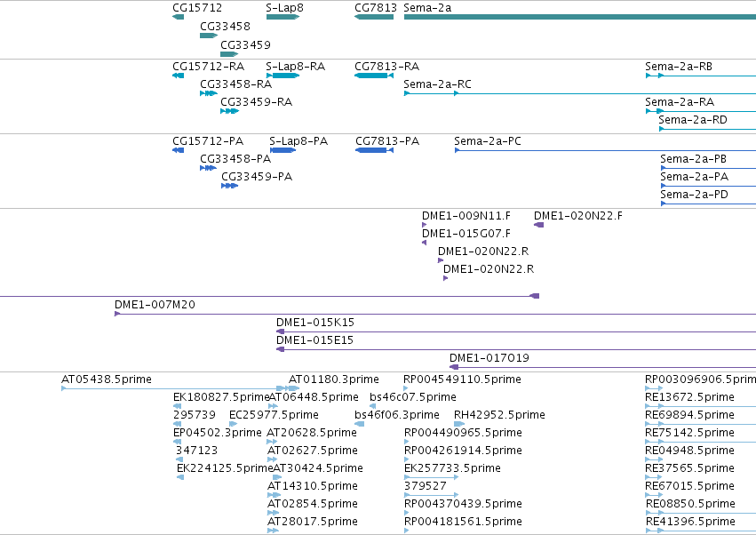Image resolution: width=756 pixels, height=535 pixels.
Task: Select BAC end label DME1-015G07.F
Action: click(x=466, y=234)
